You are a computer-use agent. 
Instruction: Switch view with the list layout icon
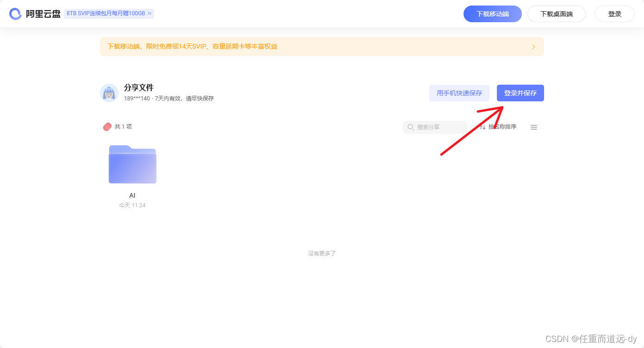[x=534, y=127]
